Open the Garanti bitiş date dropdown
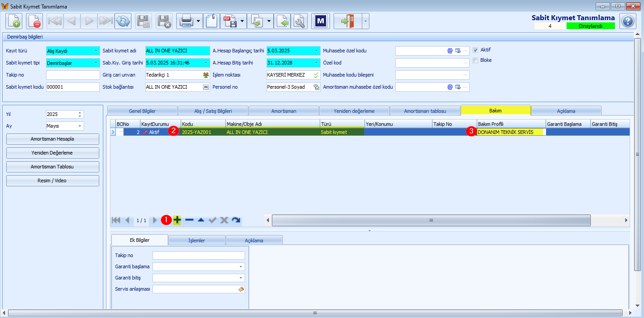Image resolution: width=644 pixels, height=318 pixels. 241,278
